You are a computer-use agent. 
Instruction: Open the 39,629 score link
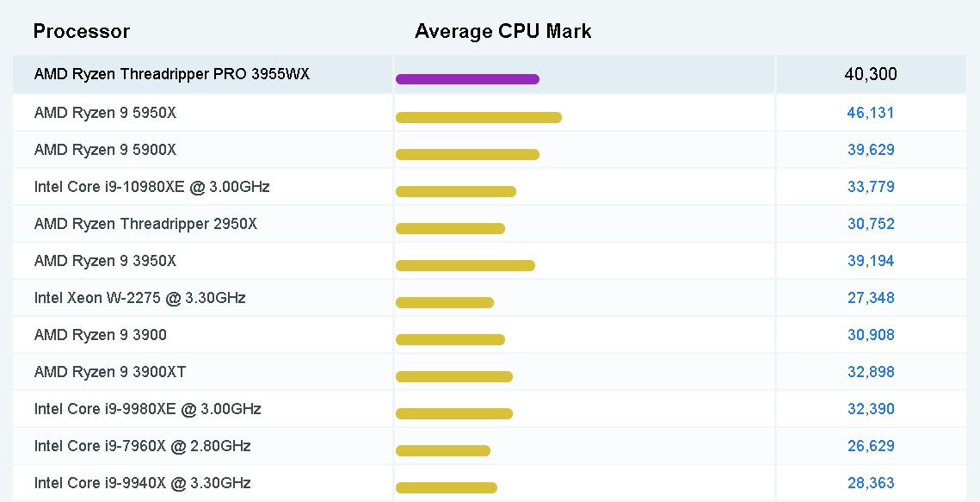tap(871, 150)
